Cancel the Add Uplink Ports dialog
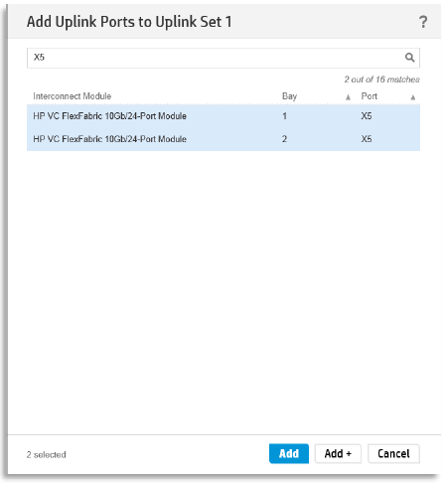This screenshot has height=484, width=448. (393, 453)
